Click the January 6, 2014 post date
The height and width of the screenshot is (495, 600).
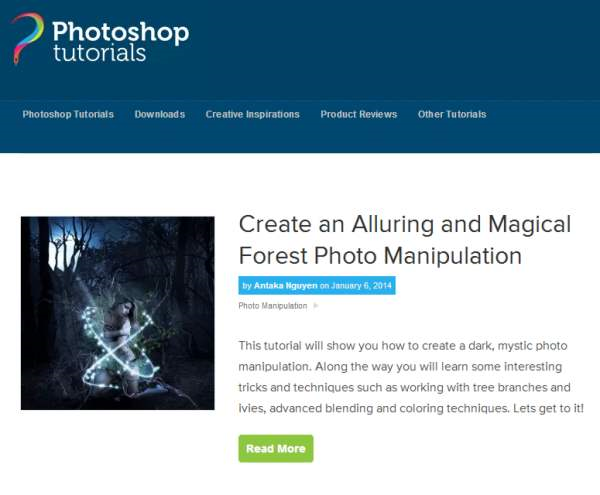pos(361,286)
